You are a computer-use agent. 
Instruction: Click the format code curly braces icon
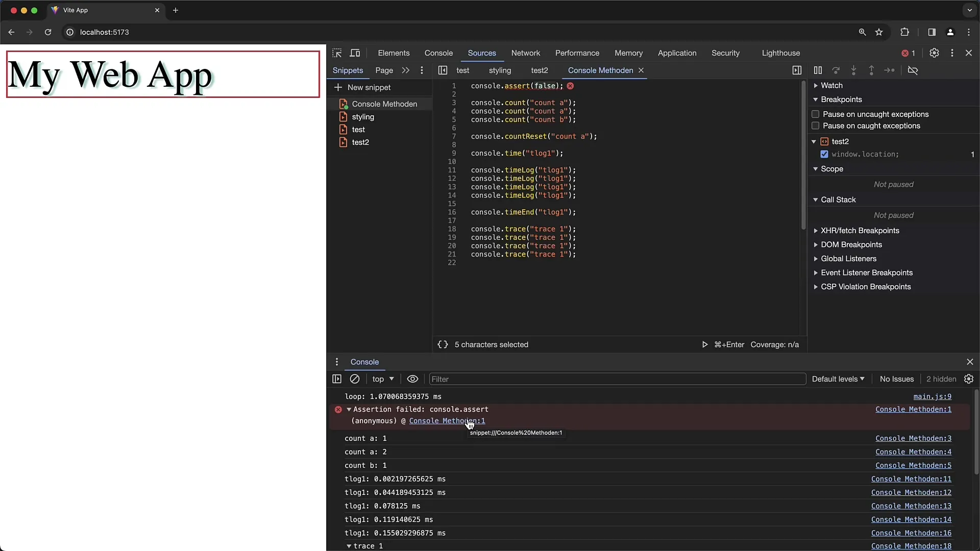[x=442, y=344]
